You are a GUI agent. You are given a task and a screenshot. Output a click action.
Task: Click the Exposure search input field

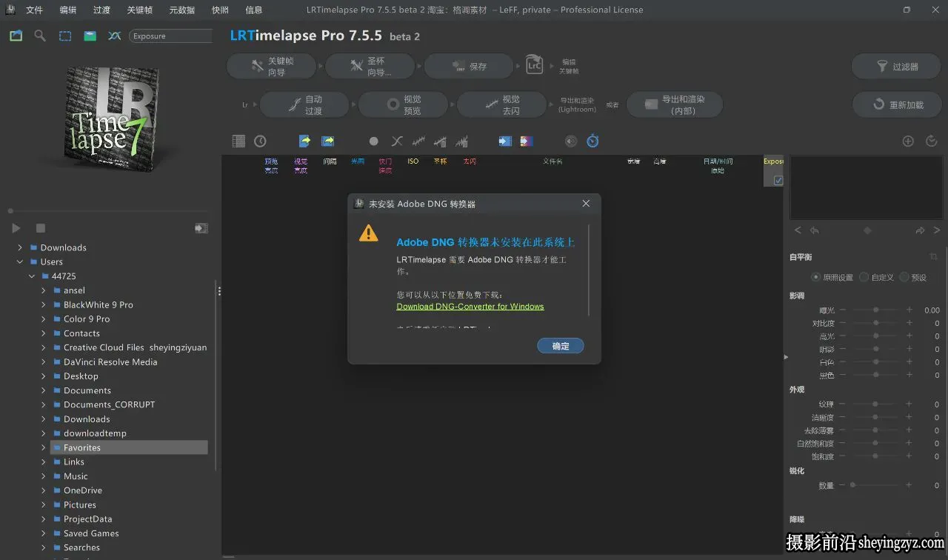coord(171,36)
